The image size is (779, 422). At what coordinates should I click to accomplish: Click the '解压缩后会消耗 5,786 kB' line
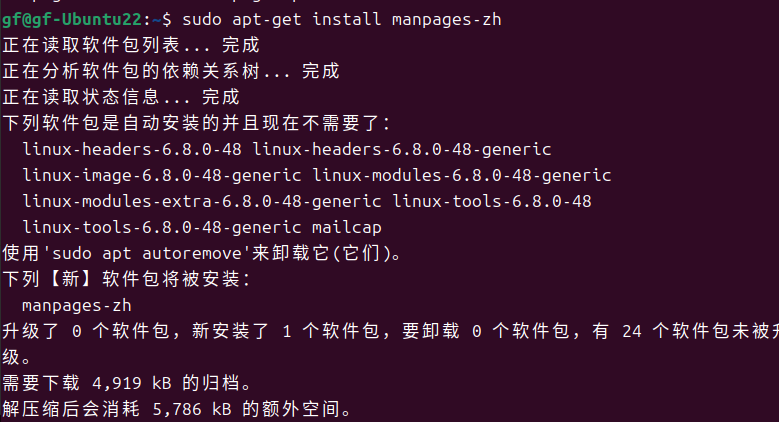pyautogui.click(x=177, y=409)
